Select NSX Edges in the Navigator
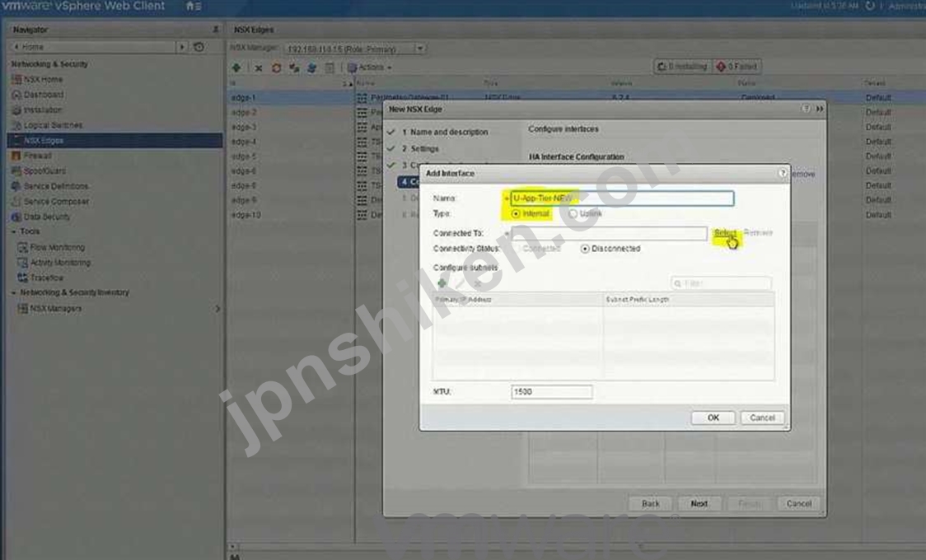Image resolution: width=926 pixels, height=560 pixels. (x=115, y=141)
